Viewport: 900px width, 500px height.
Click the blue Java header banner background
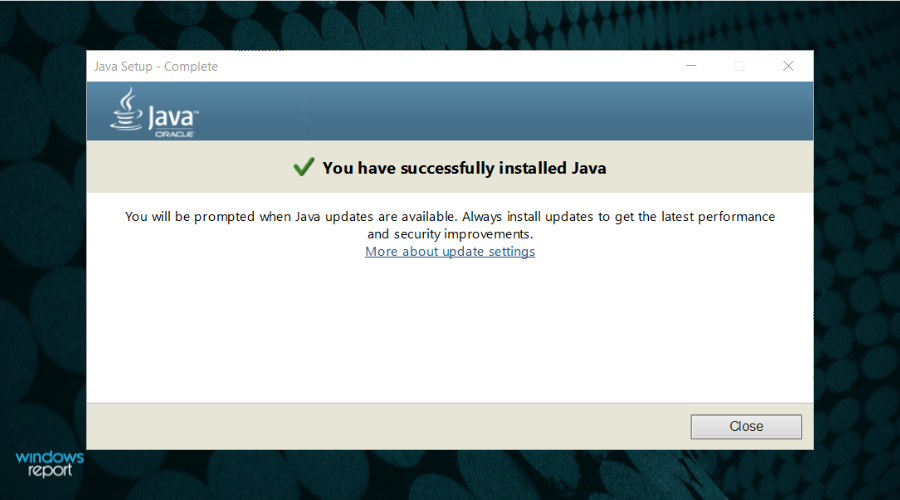click(x=500, y=110)
